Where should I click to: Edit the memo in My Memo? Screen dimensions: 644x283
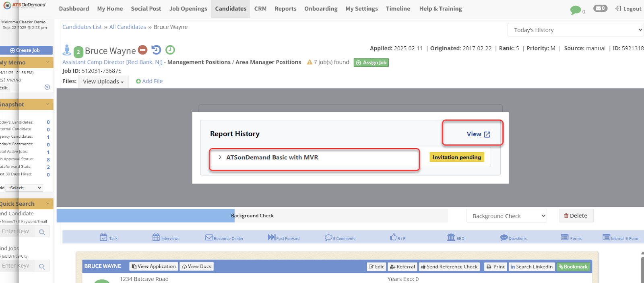[4, 87]
